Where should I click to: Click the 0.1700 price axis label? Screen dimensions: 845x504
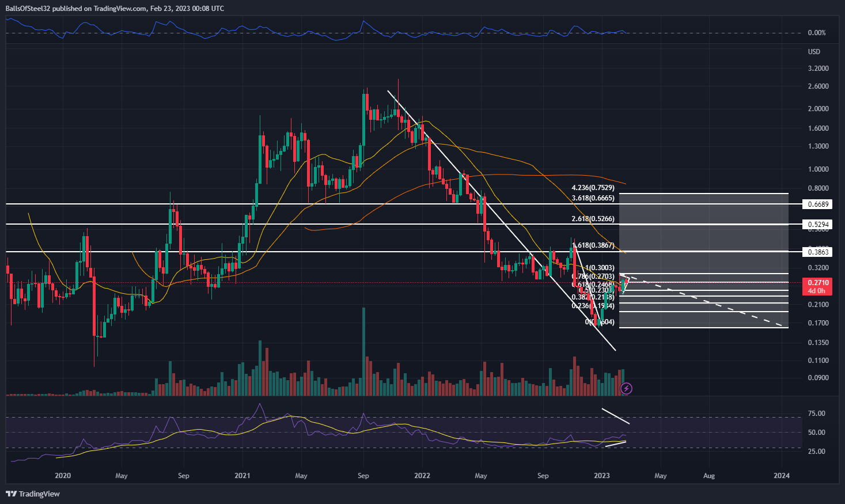pos(819,323)
